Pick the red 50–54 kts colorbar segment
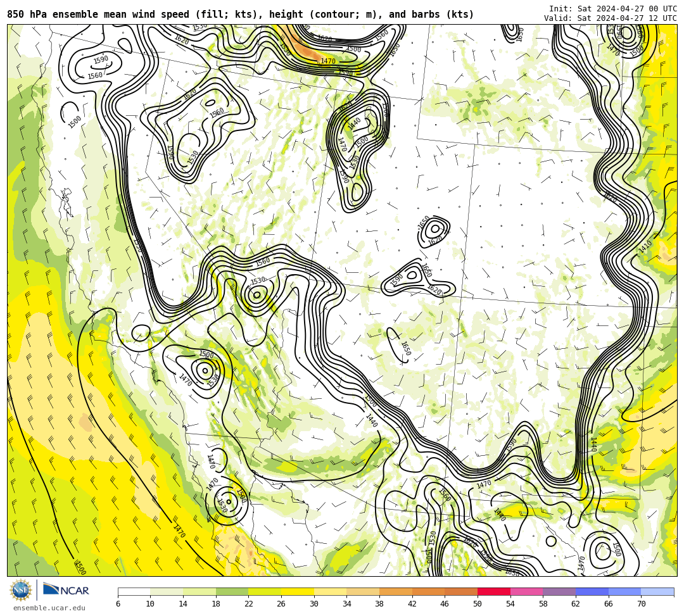This screenshot has height=616, width=684. pos(494,591)
